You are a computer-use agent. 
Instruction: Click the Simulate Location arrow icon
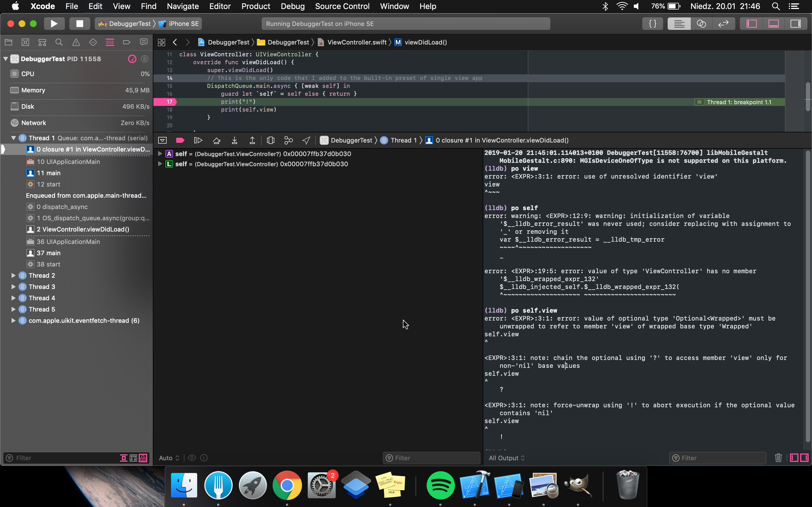[306, 140]
